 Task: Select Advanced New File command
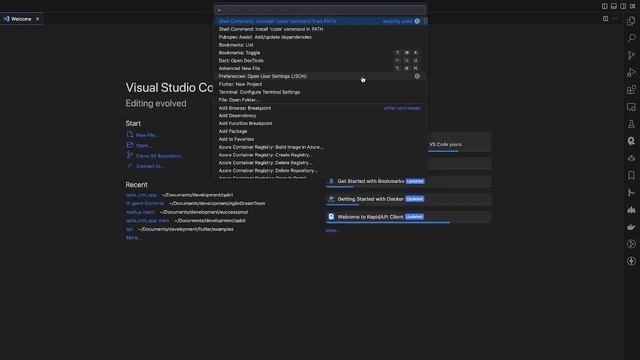click(320, 68)
